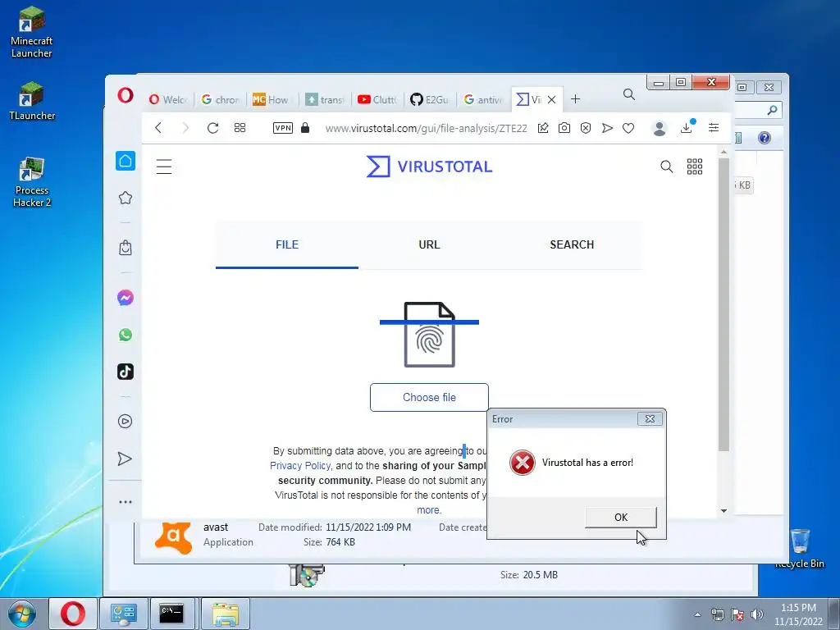The image size is (840, 630).
Task: Click the Opera sidebar home icon
Action: pyautogui.click(x=126, y=161)
